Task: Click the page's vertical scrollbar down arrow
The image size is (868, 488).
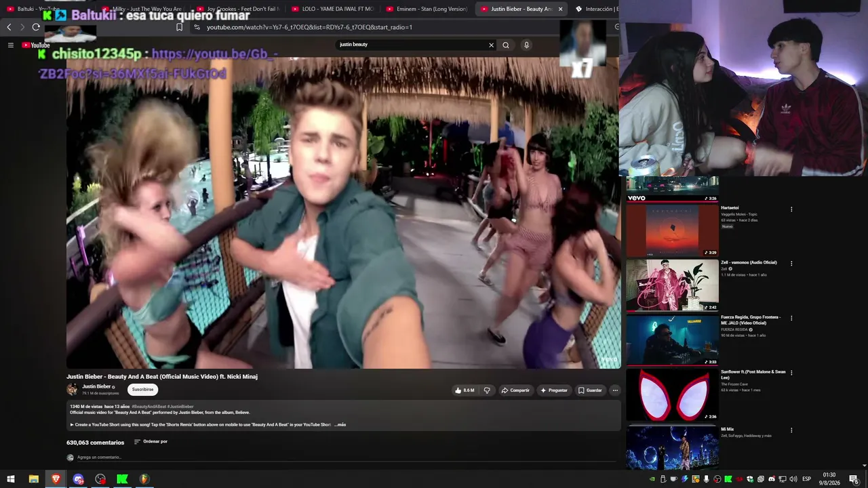Action: (864, 466)
